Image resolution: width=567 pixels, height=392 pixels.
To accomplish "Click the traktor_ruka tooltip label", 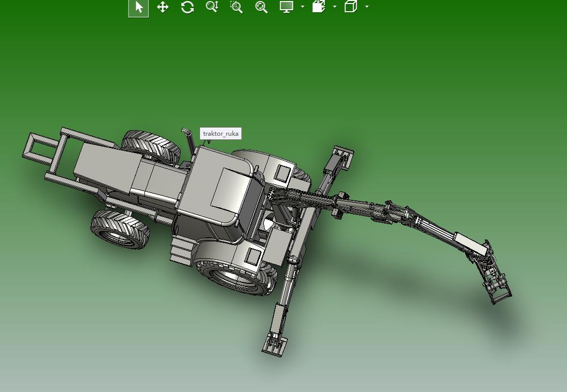I will point(220,133).
